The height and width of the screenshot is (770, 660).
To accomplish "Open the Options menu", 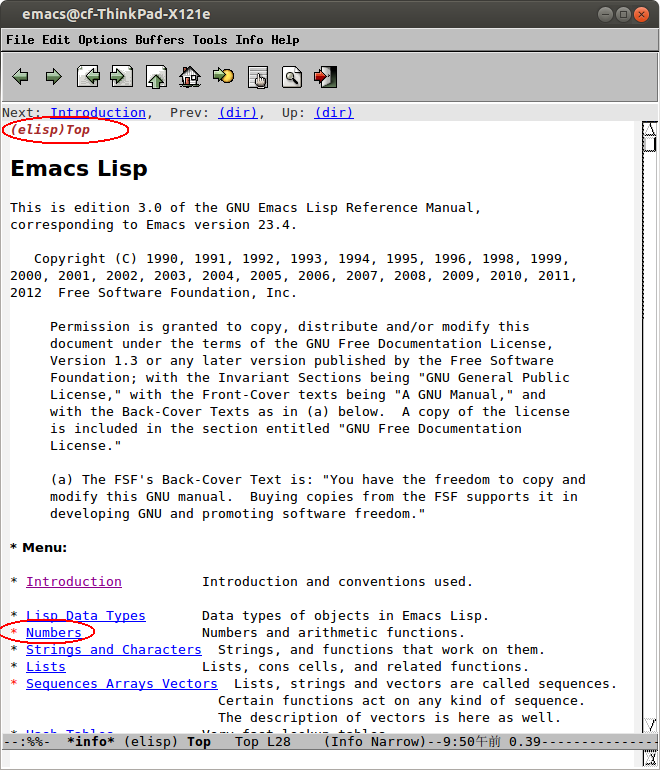I will [103, 40].
